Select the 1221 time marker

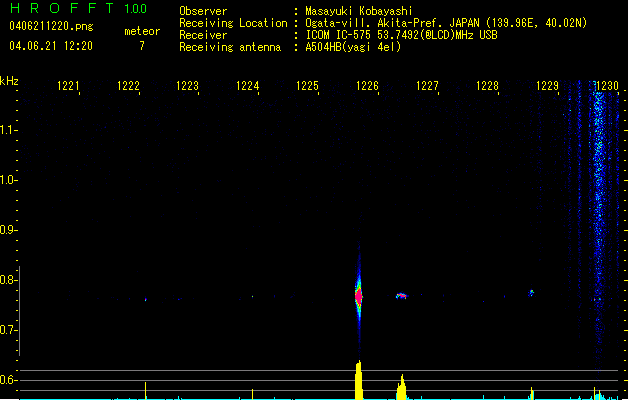tap(68, 87)
